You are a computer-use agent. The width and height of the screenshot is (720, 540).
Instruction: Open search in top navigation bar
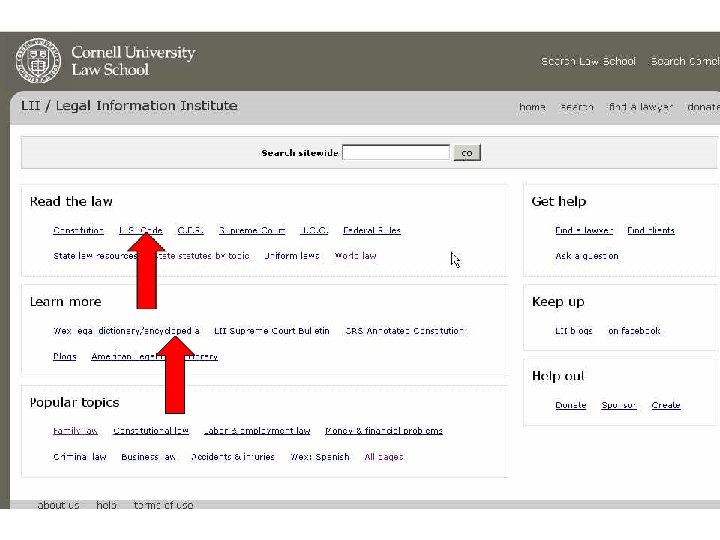(577, 107)
